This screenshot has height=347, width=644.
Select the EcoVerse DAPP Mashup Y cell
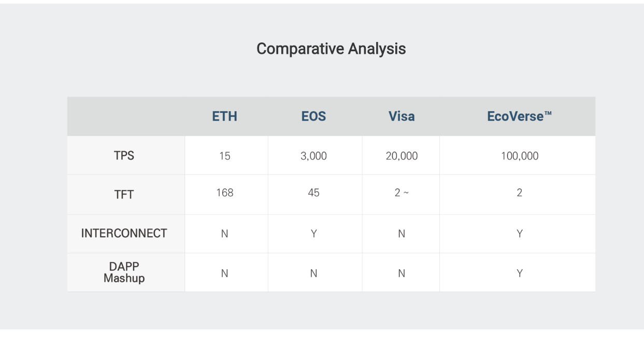[519, 273]
